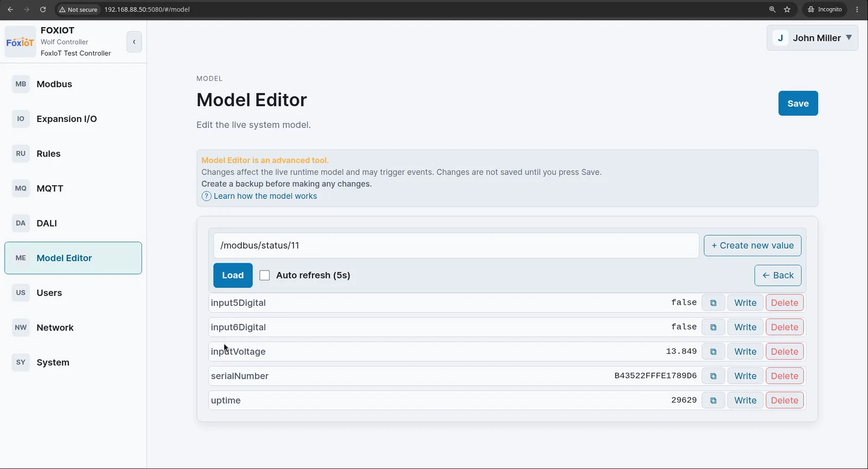This screenshot has width=868, height=469.
Task: Click the uptime value 29629
Action: 684,400
